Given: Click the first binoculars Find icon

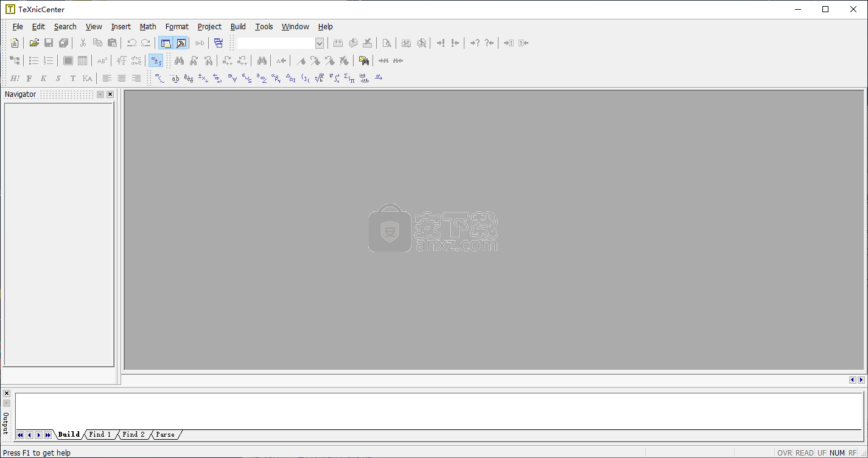Looking at the screenshot, I should coord(179,61).
